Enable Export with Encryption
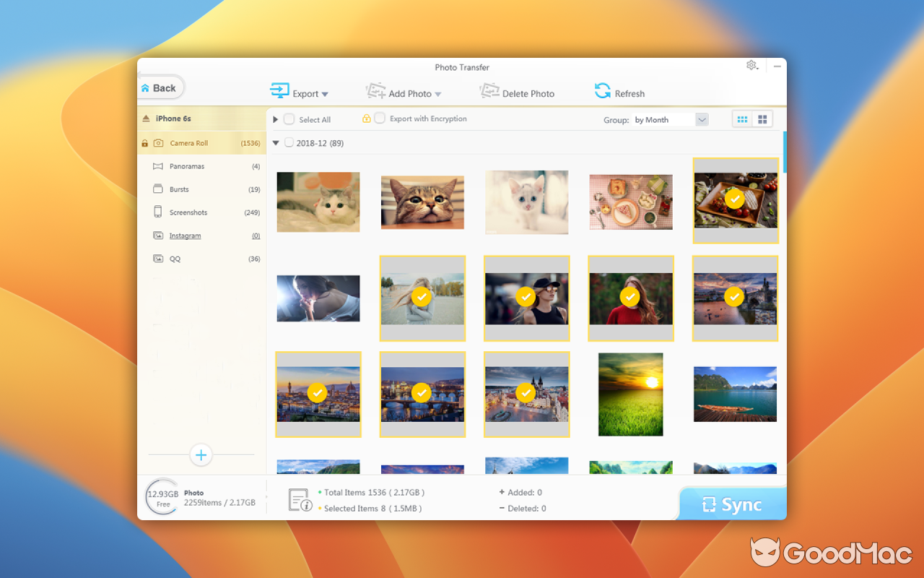The image size is (924, 578). [x=378, y=118]
